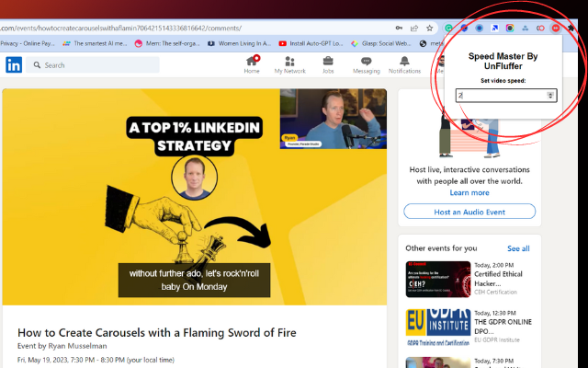Screen dimensions: 588x368
Task: Open the 'Install Auto-GPT Lo...' YouTube bookmark
Action: (311, 43)
